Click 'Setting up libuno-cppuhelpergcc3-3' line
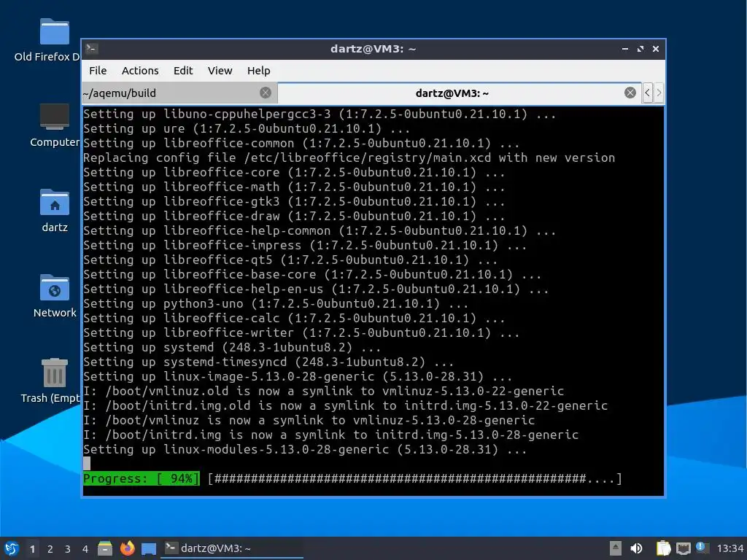Screen dimensions: 747x560 320,114
